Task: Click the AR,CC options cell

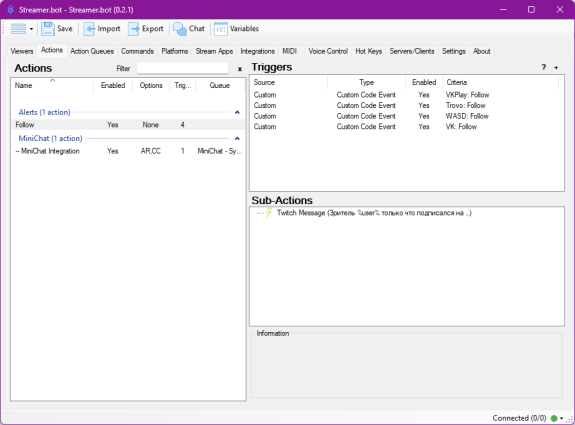Action: [151, 151]
